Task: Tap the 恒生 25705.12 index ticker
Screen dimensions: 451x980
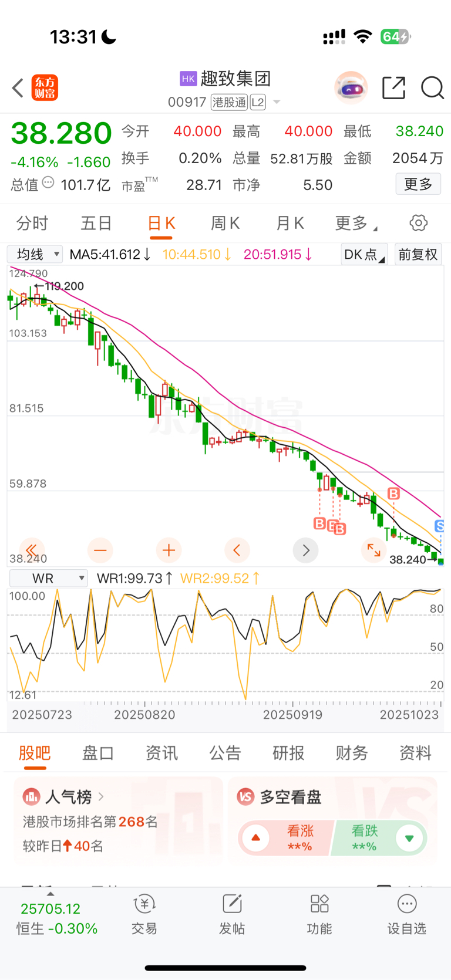Action: (56, 918)
